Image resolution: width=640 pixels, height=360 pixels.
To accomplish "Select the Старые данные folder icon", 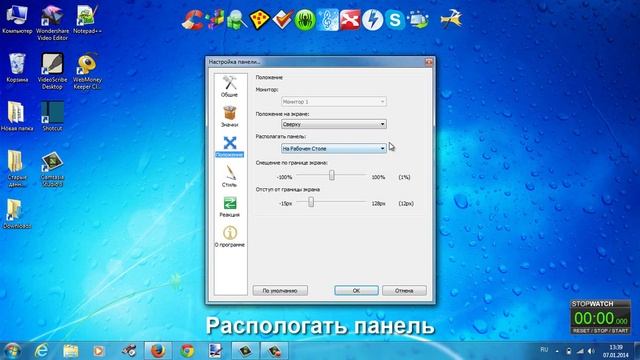I will point(17,168).
